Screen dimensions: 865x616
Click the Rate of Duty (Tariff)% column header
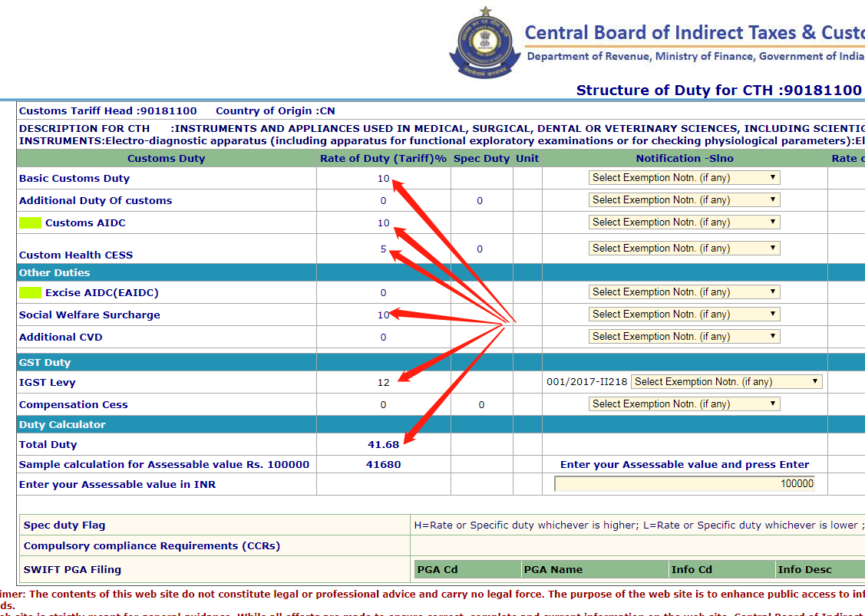coord(384,158)
